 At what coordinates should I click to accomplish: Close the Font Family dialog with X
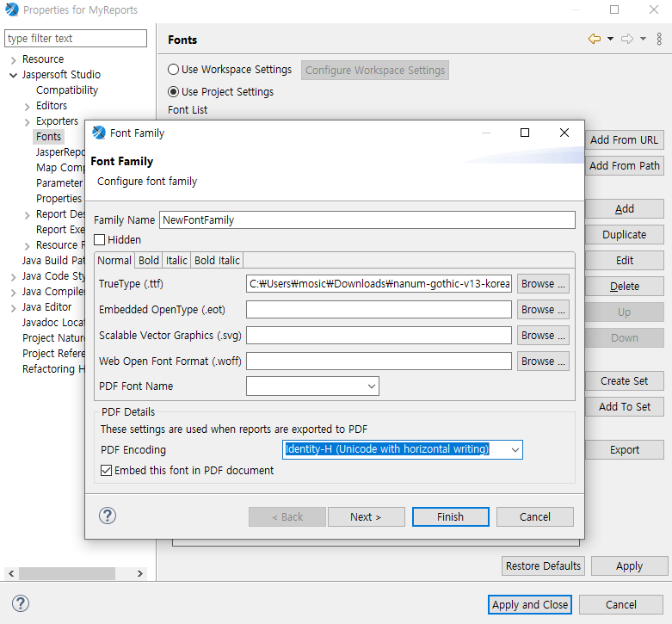click(564, 133)
